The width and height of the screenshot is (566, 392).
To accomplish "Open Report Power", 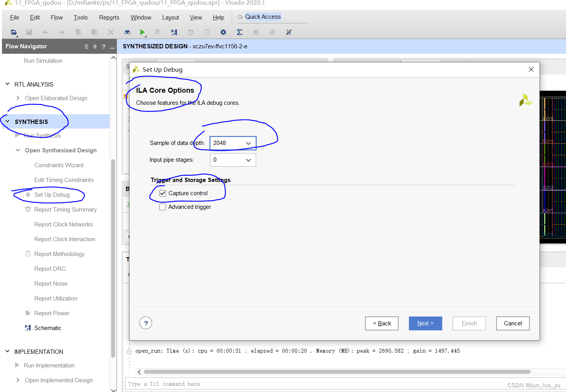I will (52, 313).
